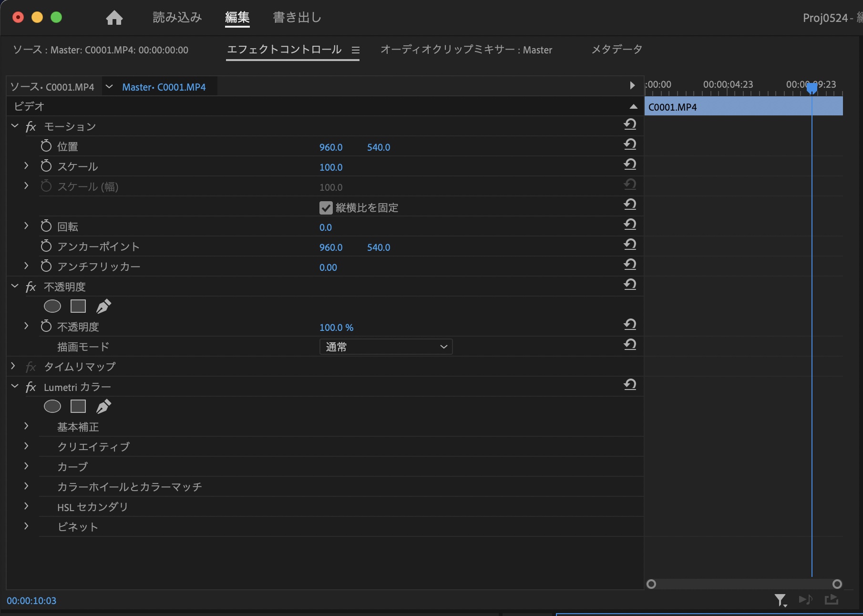863x616 pixels.
Task: Click the blue playhead marker in the ruler
Action: coord(812,88)
